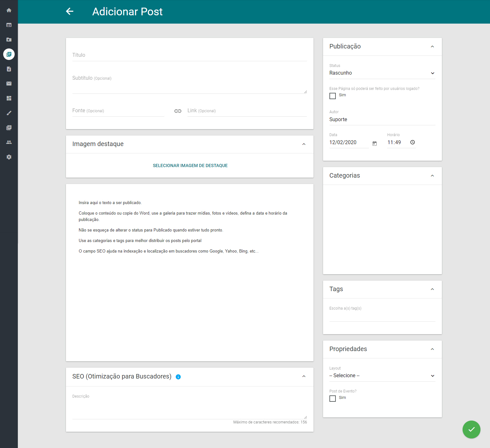490x448 pixels.
Task: Open the starred folder sidebar icon
Action: (x=9, y=40)
